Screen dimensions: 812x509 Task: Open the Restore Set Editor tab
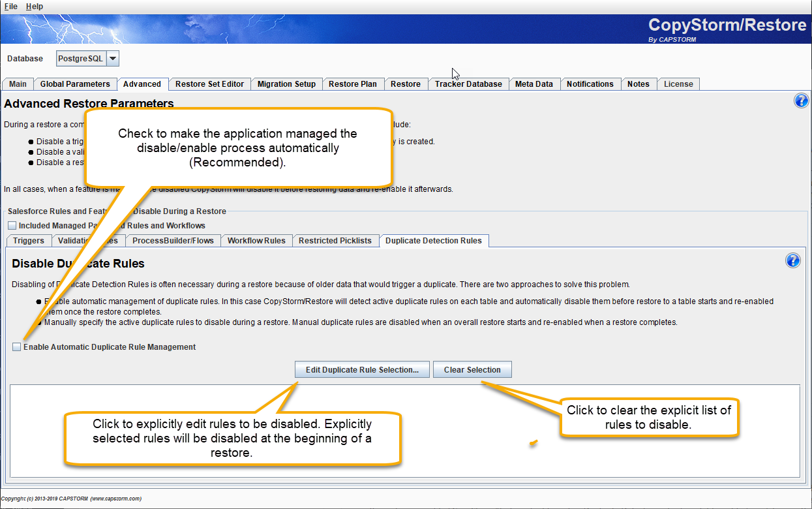pos(209,84)
